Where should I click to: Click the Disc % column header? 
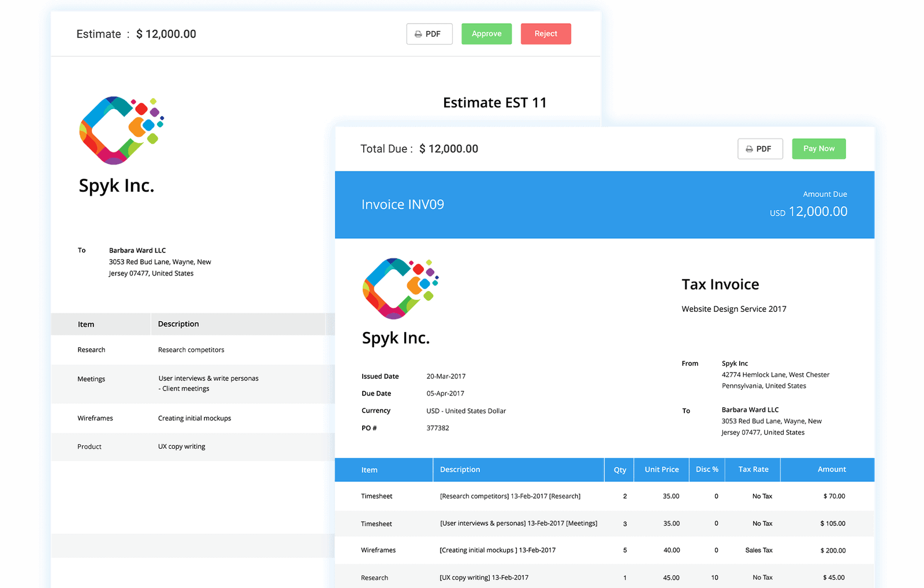coord(707,470)
